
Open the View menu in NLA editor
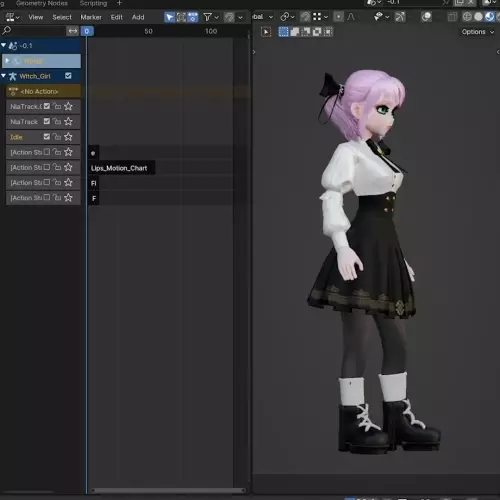[x=36, y=17]
